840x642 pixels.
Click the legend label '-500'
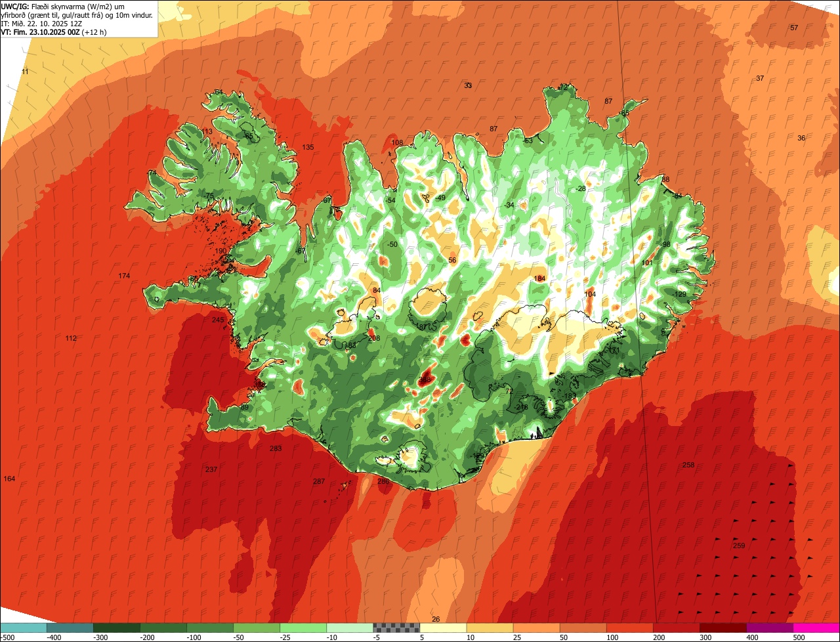tap(8, 638)
